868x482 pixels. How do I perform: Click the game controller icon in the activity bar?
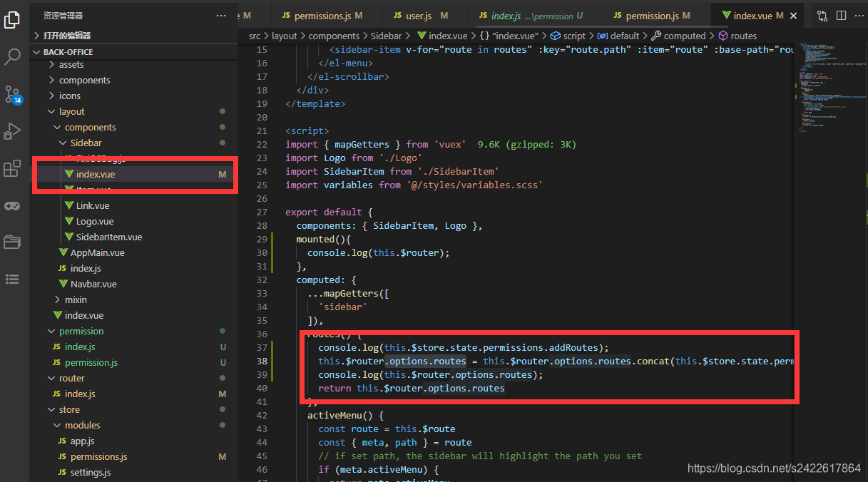coord(12,206)
